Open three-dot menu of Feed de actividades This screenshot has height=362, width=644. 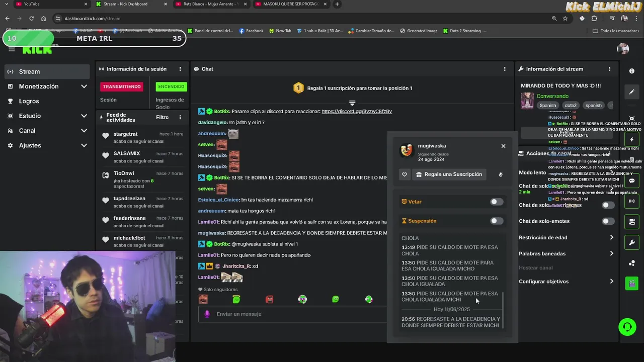tap(180, 117)
